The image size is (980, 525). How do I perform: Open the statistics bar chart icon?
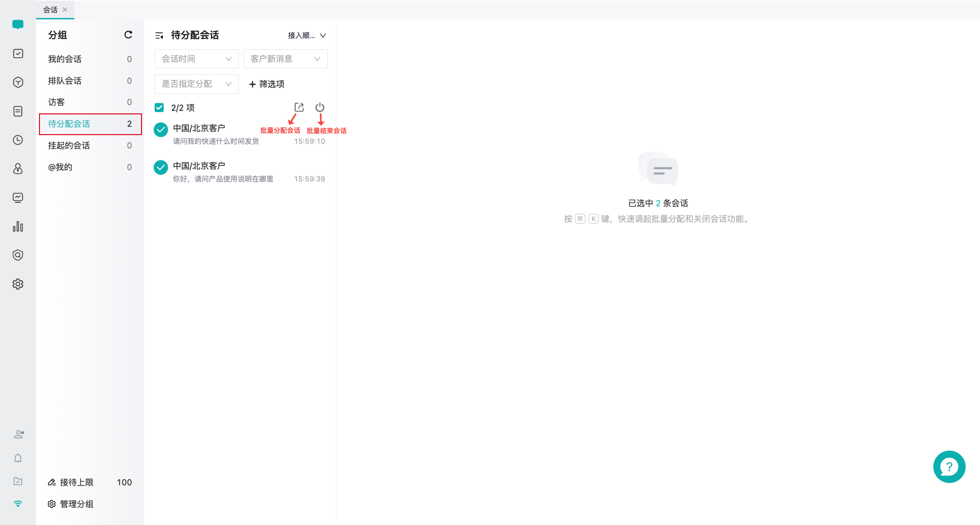[18, 226]
